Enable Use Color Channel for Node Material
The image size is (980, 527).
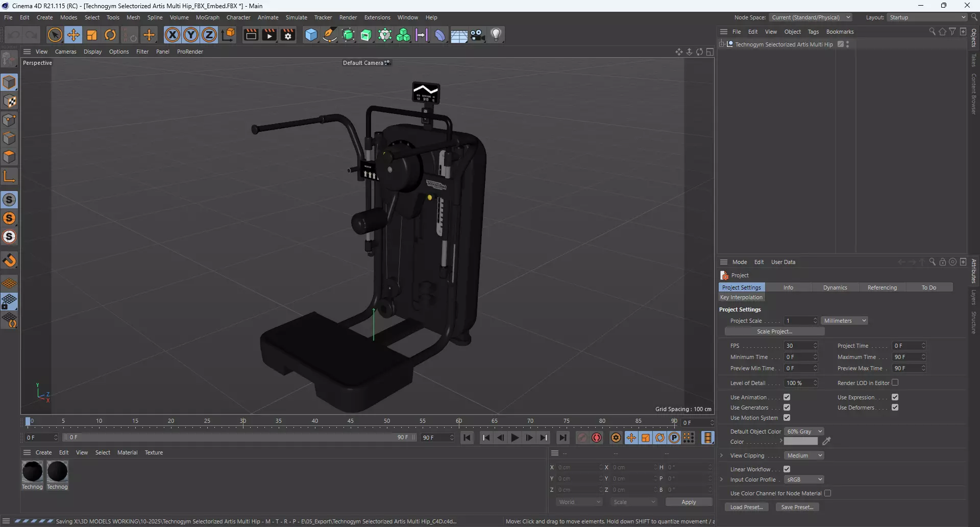827,493
